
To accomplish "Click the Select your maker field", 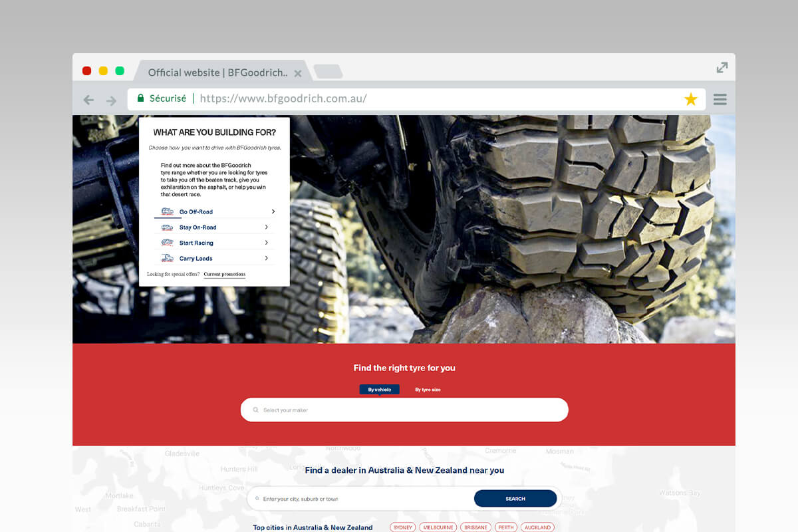I will tap(404, 410).
